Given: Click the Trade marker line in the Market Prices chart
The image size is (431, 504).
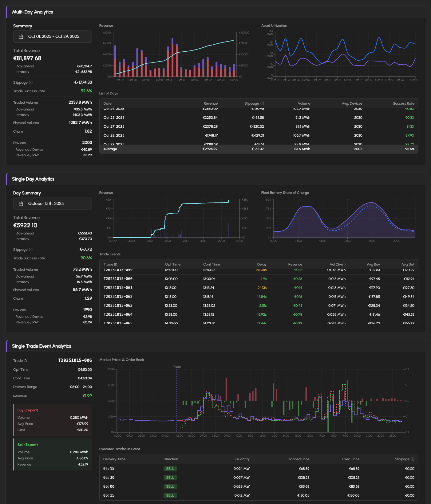Looking at the screenshot, I should click(177, 400).
